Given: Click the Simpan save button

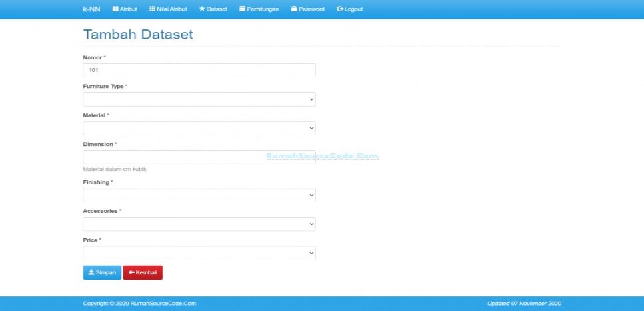Looking at the screenshot, I should [102, 273].
